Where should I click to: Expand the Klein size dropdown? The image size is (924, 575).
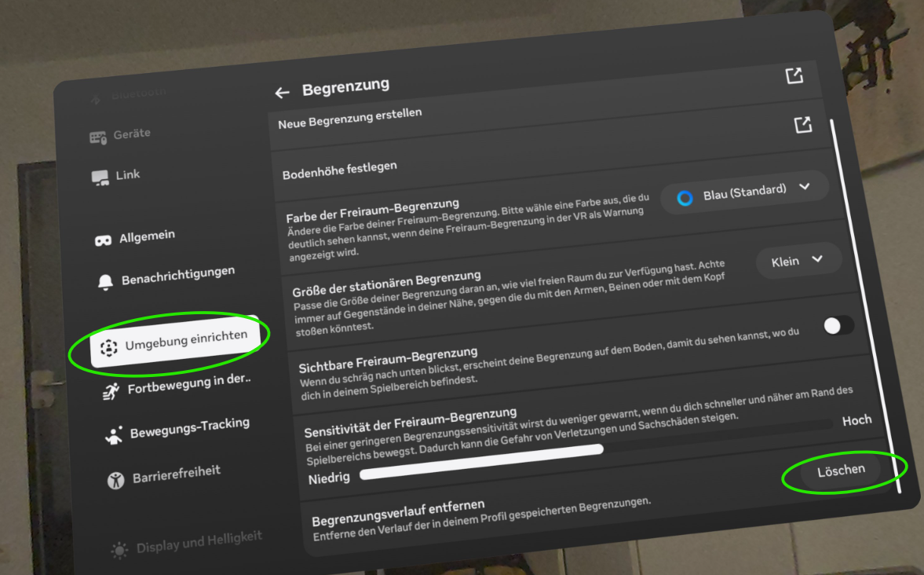(x=798, y=261)
